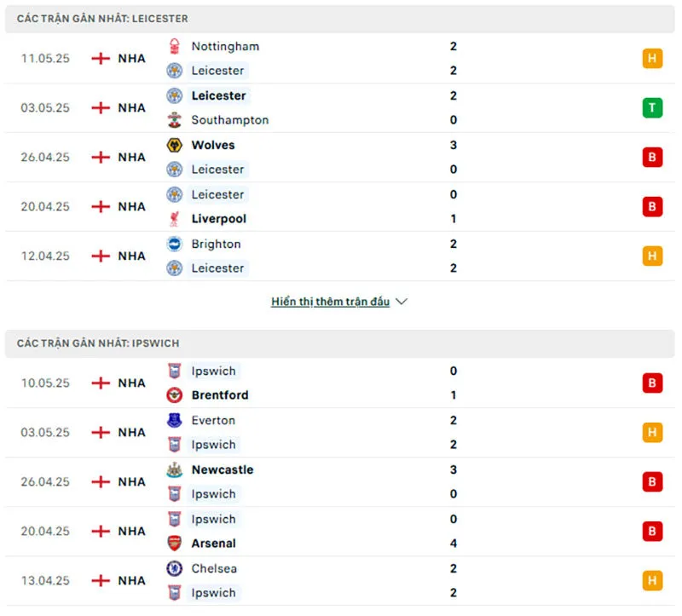Image resolution: width=682 pixels, height=616 pixels.
Task: Click the Newcastle club logo
Action: pos(176,469)
